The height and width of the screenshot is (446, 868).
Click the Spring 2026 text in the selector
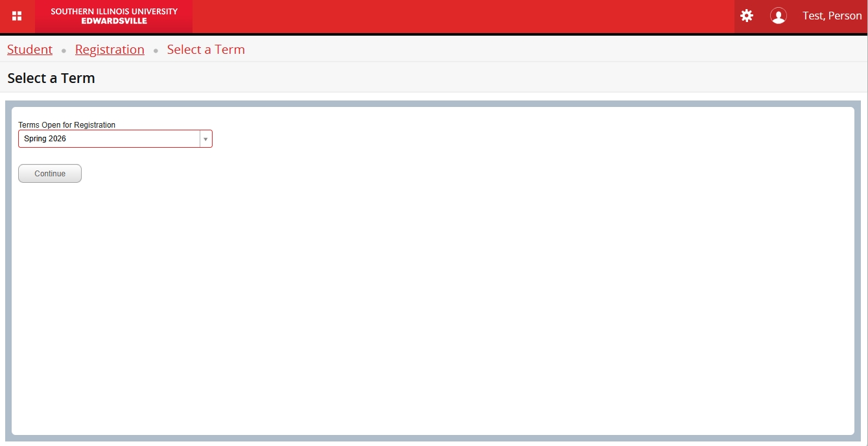point(45,139)
